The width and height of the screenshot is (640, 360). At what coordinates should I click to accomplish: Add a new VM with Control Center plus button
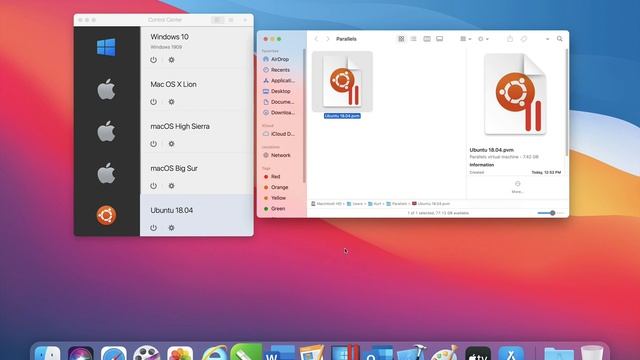(x=245, y=20)
